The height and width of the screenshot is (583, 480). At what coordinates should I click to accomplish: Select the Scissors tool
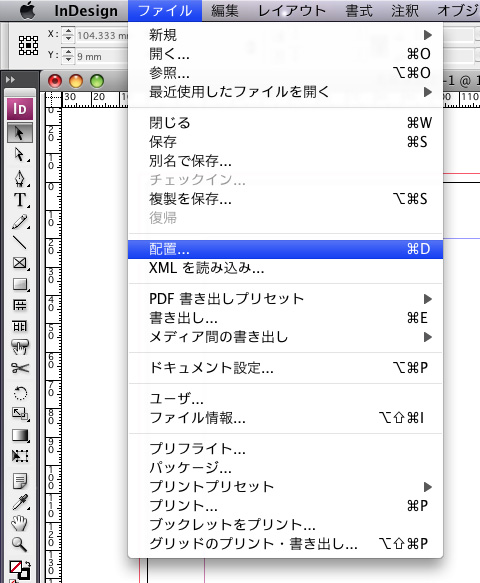[x=20, y=368]
